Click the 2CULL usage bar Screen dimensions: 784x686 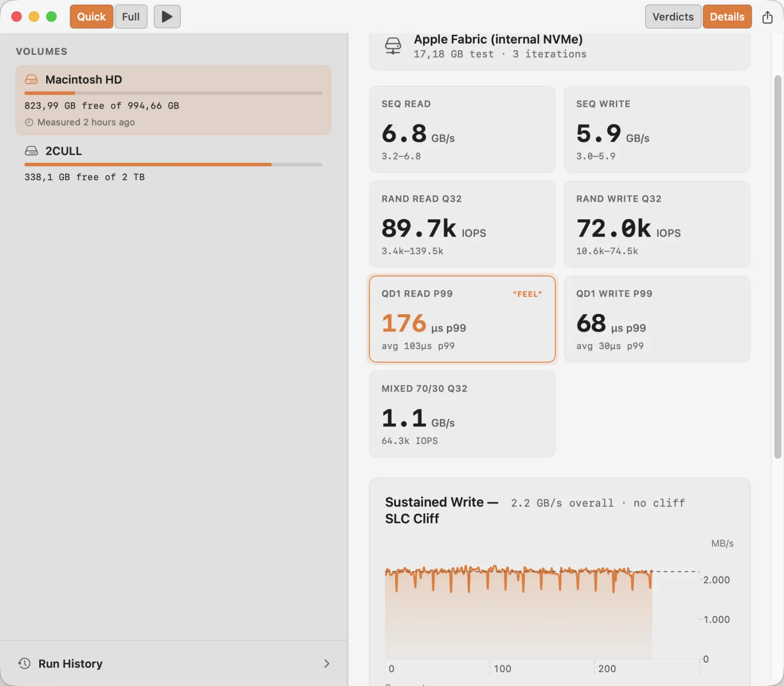pyautogui.click(x=173, y=165)
